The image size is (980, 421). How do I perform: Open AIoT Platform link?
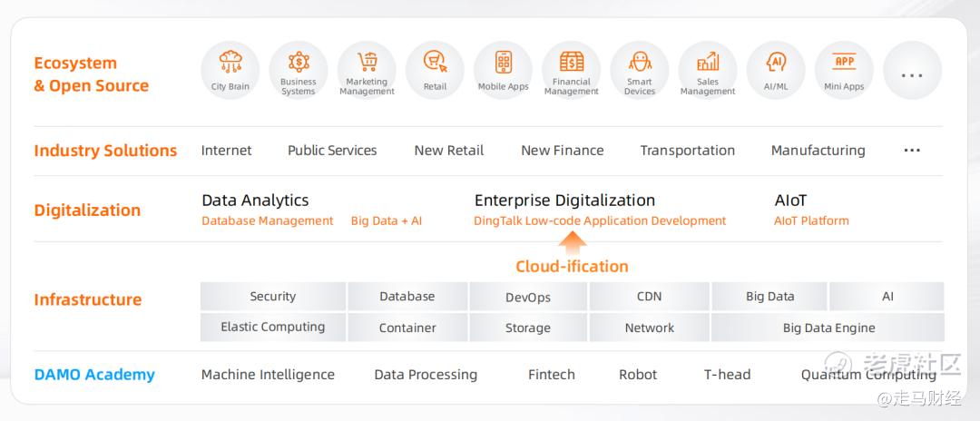click(811, 220)
